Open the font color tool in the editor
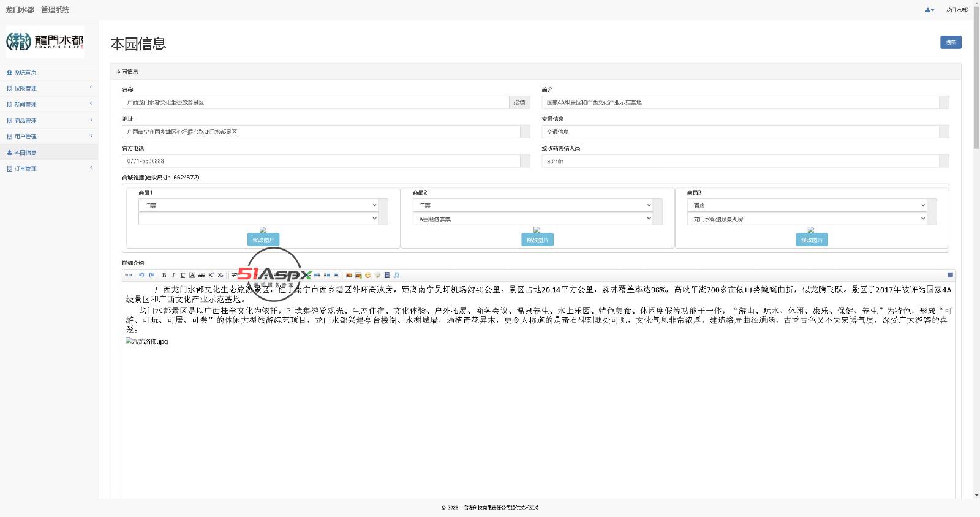Image resolution: width=980 pixels, height=517 pixels. 192,275
